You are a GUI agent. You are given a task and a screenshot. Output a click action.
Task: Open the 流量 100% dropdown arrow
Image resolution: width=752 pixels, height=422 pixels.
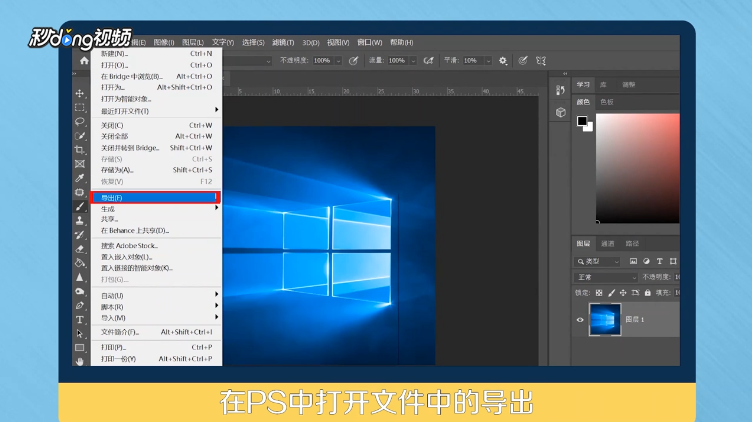coord(413,61)
